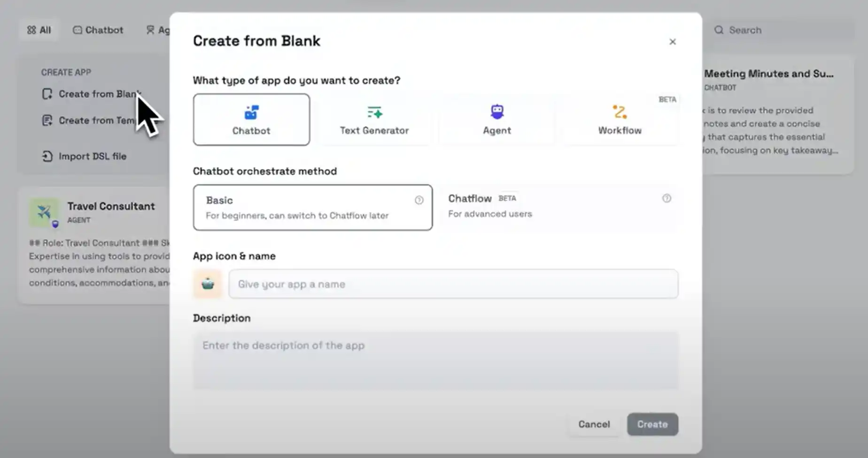The height and width of the screenshot is (458, 868).
Task: Switch to the Chatbot filter tab
Action: click(98, 30)
